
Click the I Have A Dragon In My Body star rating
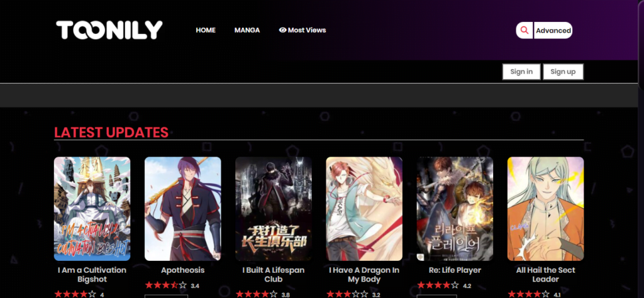347,294
